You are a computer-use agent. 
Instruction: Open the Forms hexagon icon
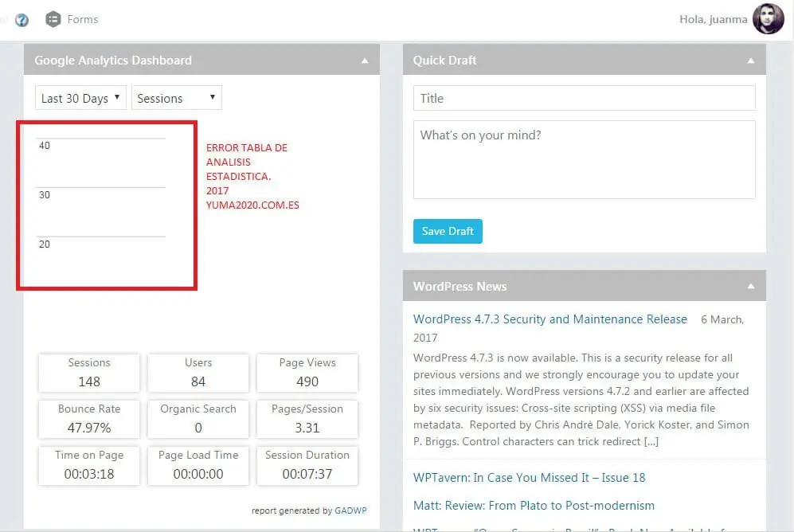pyautogui.click(x=53, y=19)
